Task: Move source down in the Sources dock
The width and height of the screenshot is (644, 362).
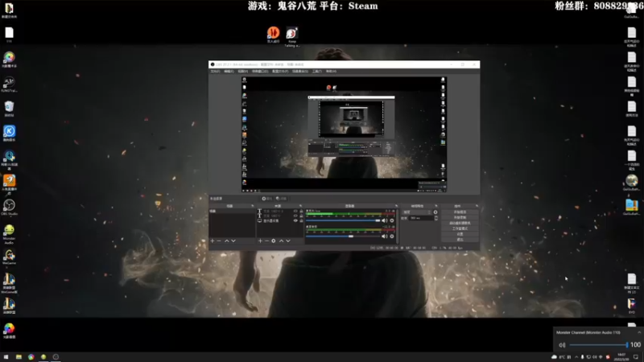Action: point(288,241)
